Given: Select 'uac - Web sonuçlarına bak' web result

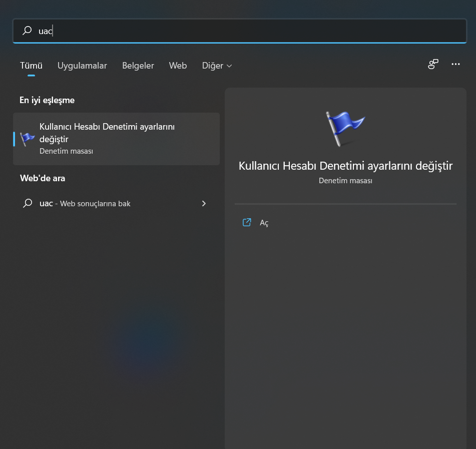Looking at the screenshot, I should point(116,203).
